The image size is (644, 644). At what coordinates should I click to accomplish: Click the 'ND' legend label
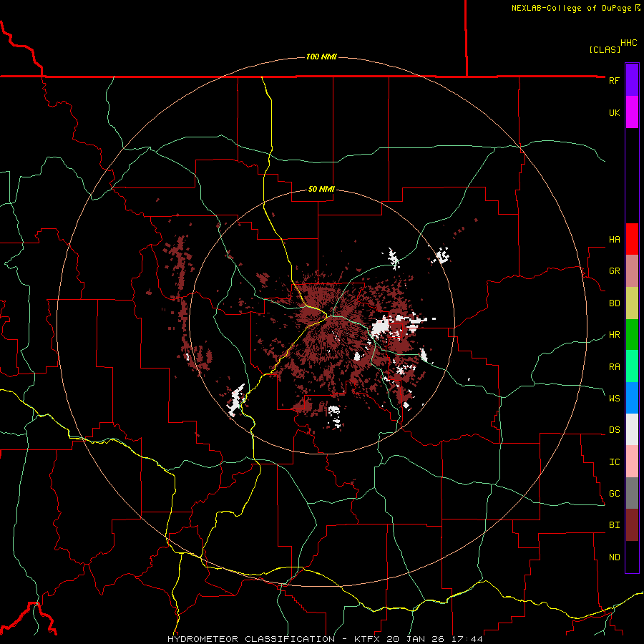(x=614, y=557)
